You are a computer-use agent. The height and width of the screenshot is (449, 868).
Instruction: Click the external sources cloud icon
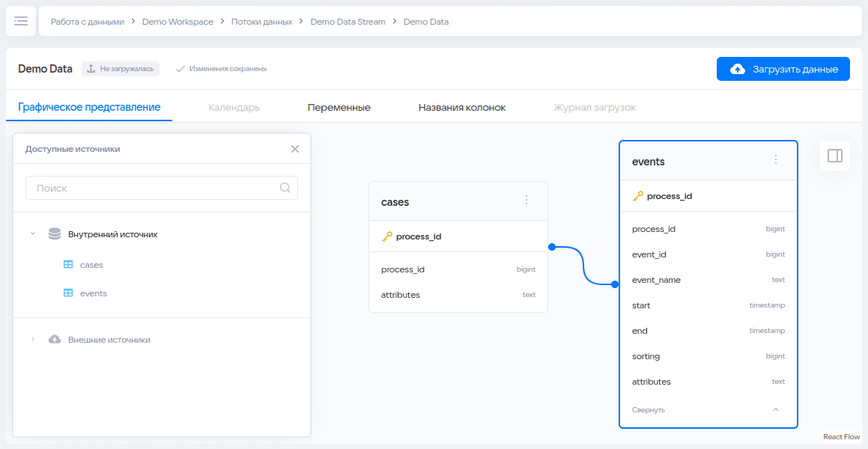[x=54, y=340]
